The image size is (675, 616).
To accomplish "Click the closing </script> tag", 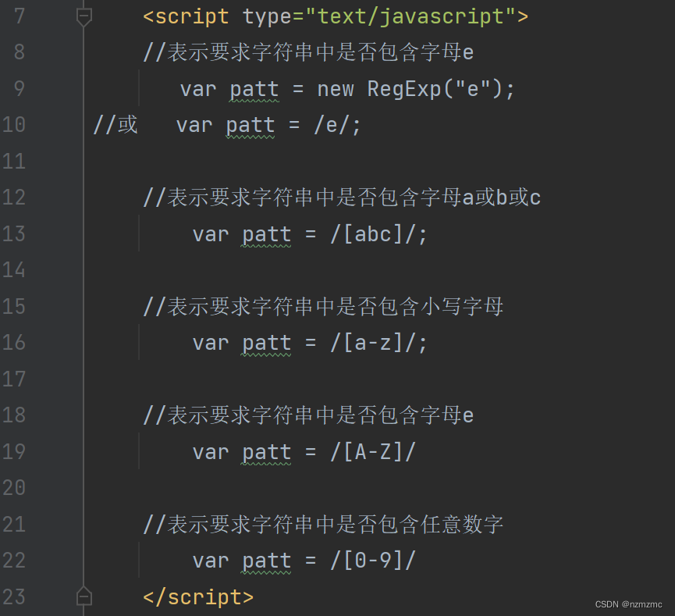I will (x=198, y=598).
